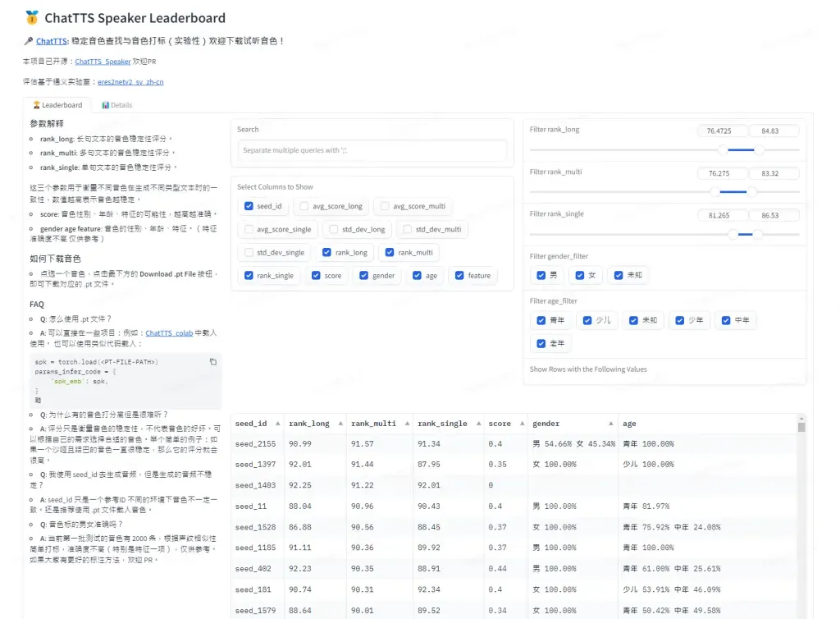Click rank_long minimum value 76.4725 box
Screen dimensions: 840x619
click(722, 131)
